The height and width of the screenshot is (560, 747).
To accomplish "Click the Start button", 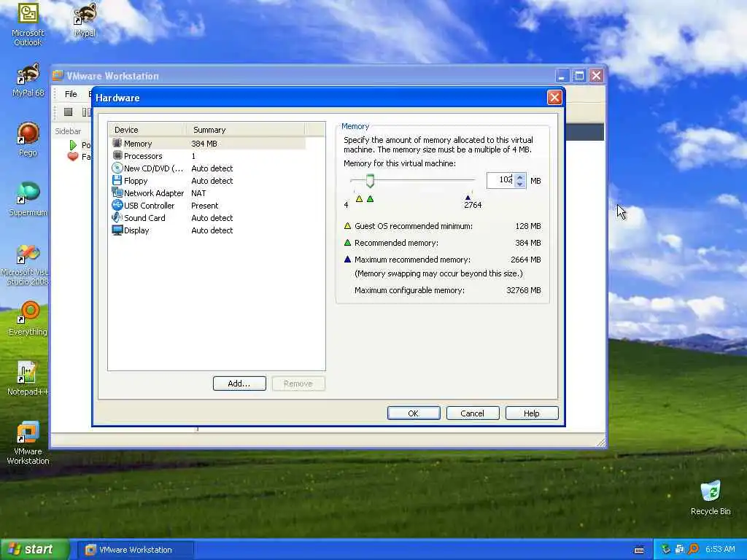I will click(34, 550).
